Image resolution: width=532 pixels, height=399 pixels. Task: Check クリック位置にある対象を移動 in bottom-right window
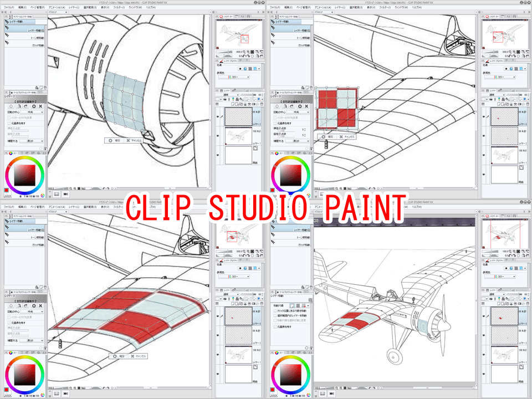coord(275,311)
